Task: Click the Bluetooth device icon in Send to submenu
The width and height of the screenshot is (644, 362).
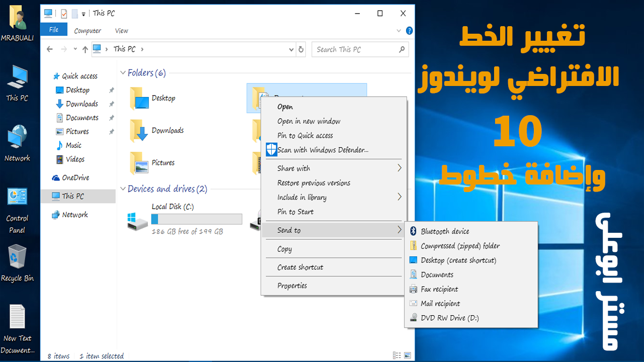Action: [x=413, y=231]
